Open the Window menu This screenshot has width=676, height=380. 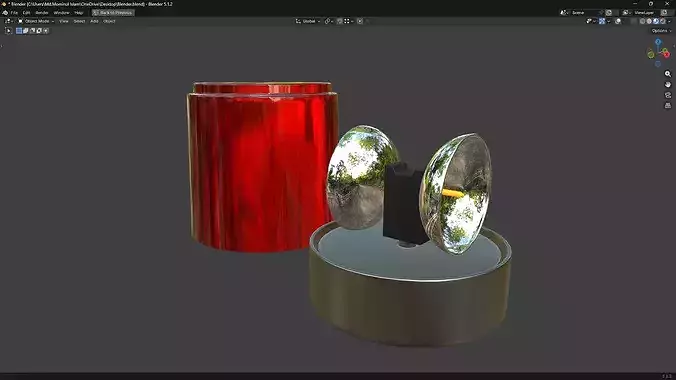click(61, 13)
